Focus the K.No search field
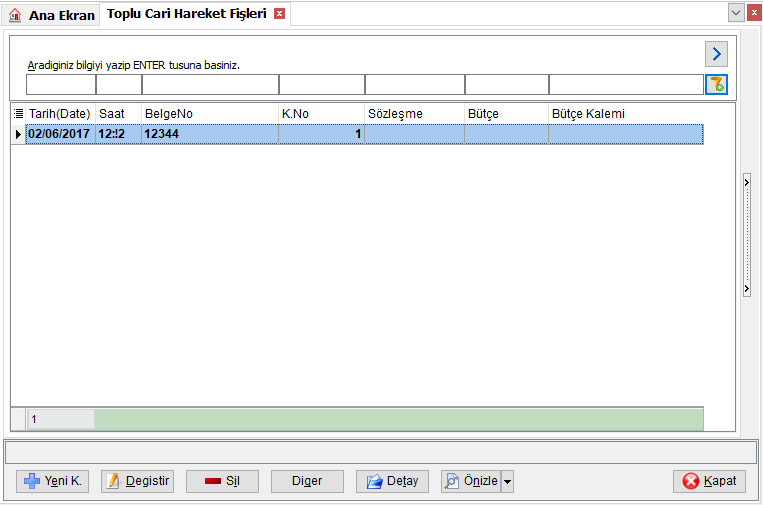763x505 pixels. 322,85
